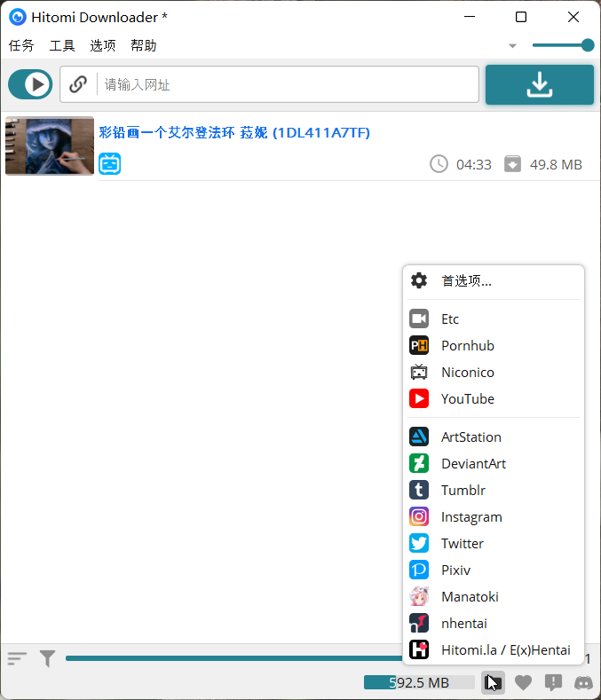
Task: Click the bilibili site icon on task
Action: pyautogui.click(x=109, y=163)
